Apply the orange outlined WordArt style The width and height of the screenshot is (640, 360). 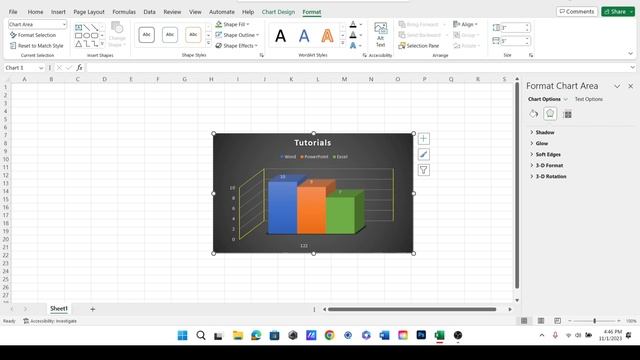point(327,36)
